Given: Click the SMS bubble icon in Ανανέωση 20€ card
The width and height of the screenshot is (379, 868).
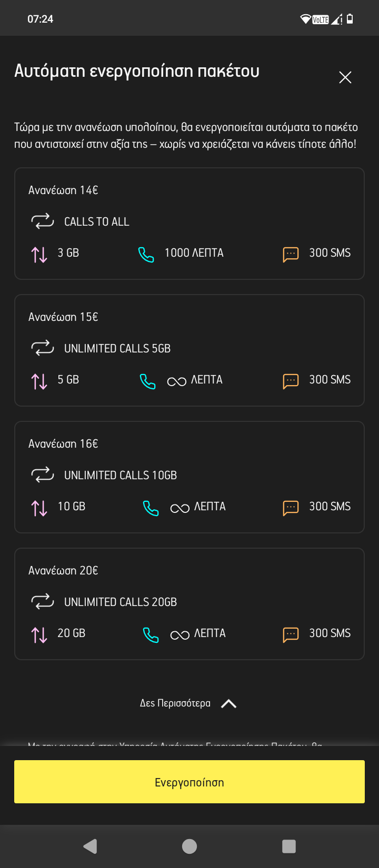Looking at the screenshot, I should pyautogui.click(x=291, y=634).
